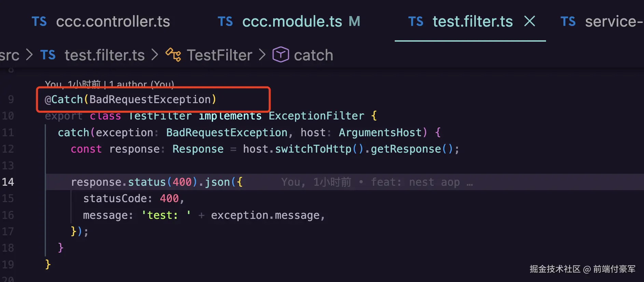
Task: Click the TS icon on ccc.controller.ts tab
Action: [x=39, y=22]
